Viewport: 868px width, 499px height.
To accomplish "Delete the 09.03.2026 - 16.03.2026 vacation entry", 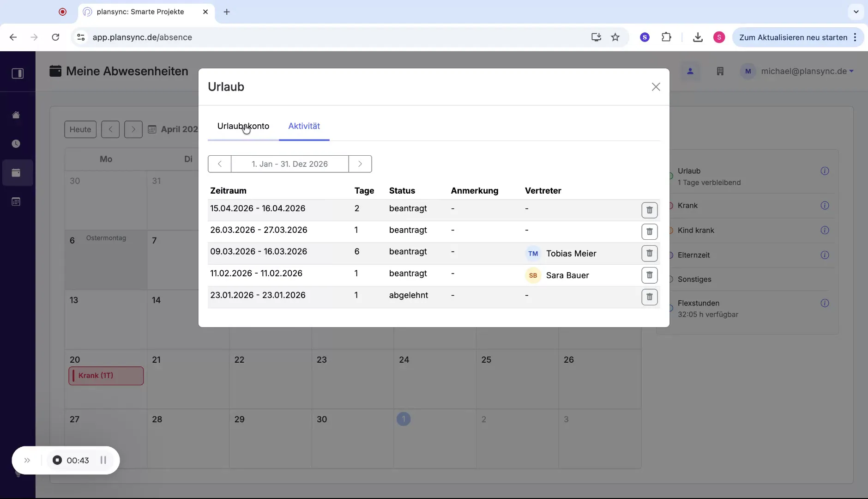I will (649, 253).
